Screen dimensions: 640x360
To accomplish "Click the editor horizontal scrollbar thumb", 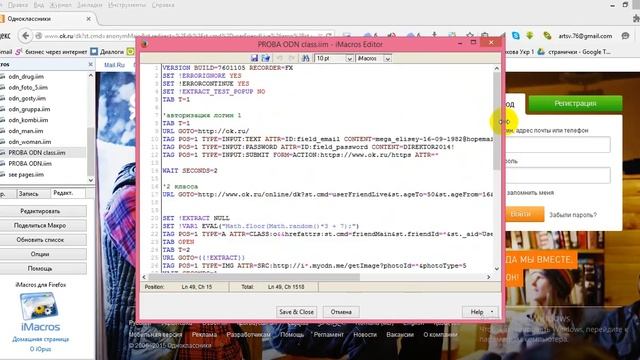I will pos(254,277).
